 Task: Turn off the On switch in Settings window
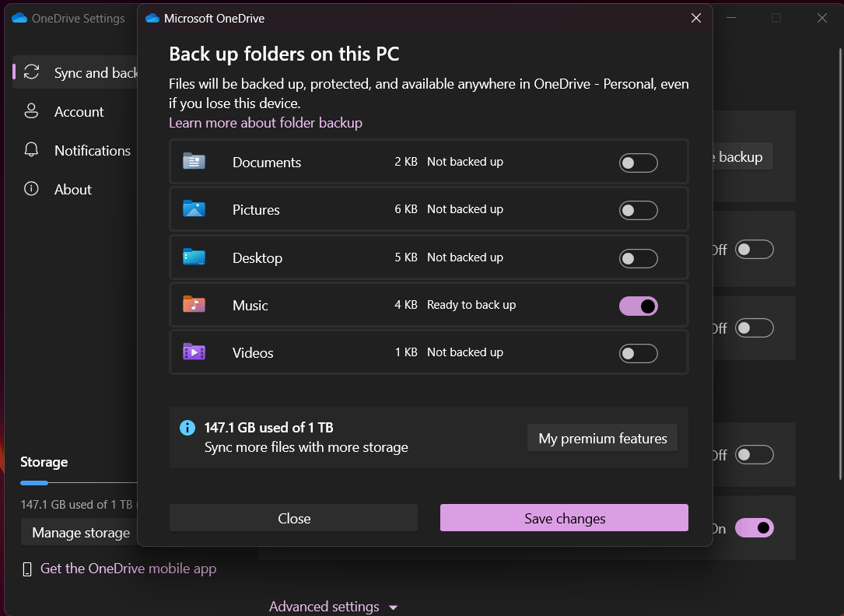[x=754, y=528]
